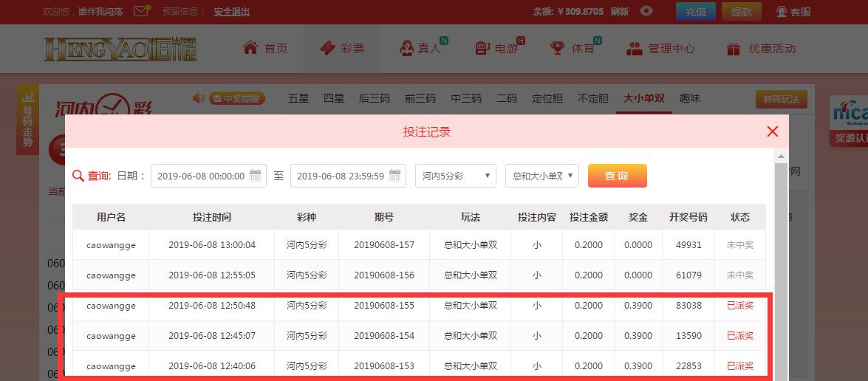Viewport: 868px width, 381px height.
Task: Open the start date calendar picker icon
Action: click(x=256, y=176)
